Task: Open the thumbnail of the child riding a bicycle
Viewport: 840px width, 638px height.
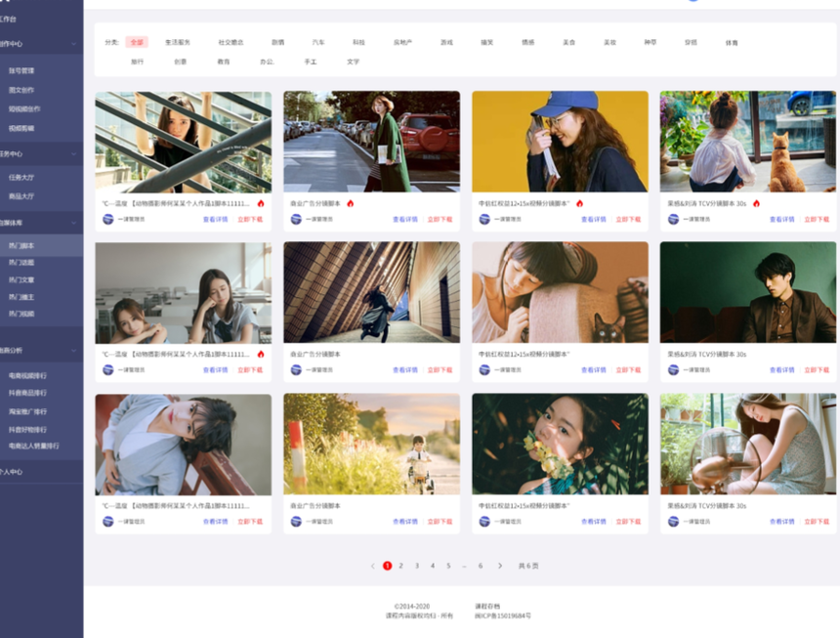Action: pos(372,445)
